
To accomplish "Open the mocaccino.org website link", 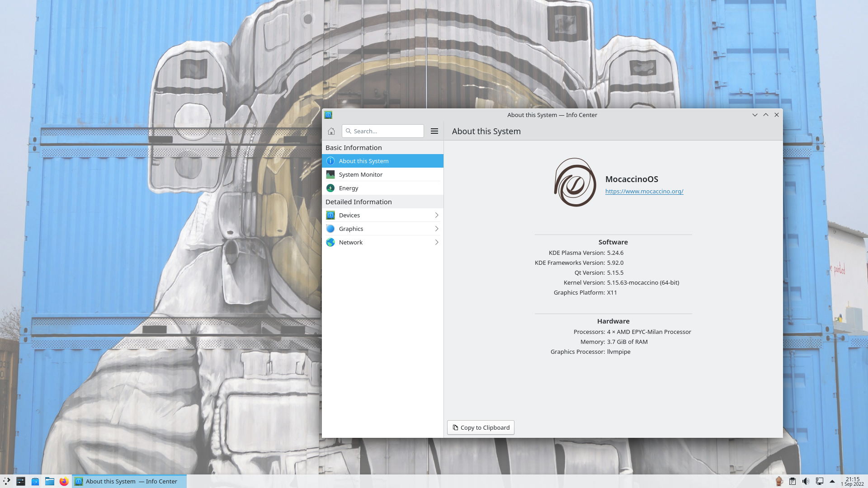I will pyautogui.click(x=644, y=191).
